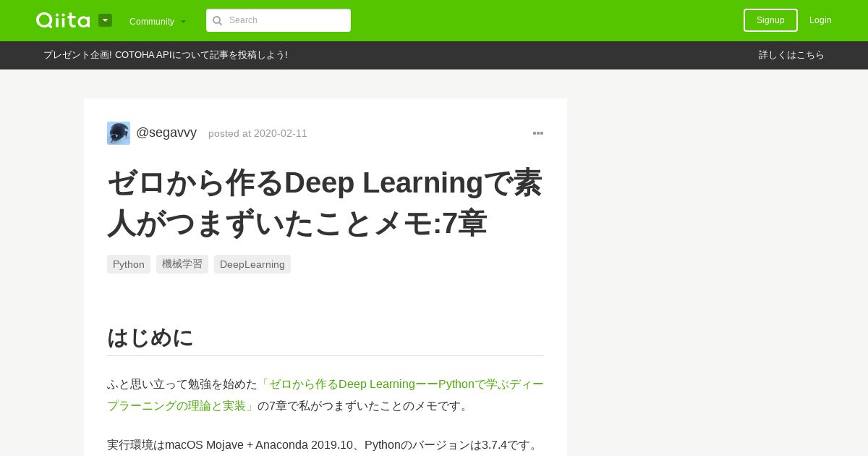Click the article title ゼロから作るDeep Learning
Image resolution: width=868 pixels, height=456 pixels.
point(325,203)
